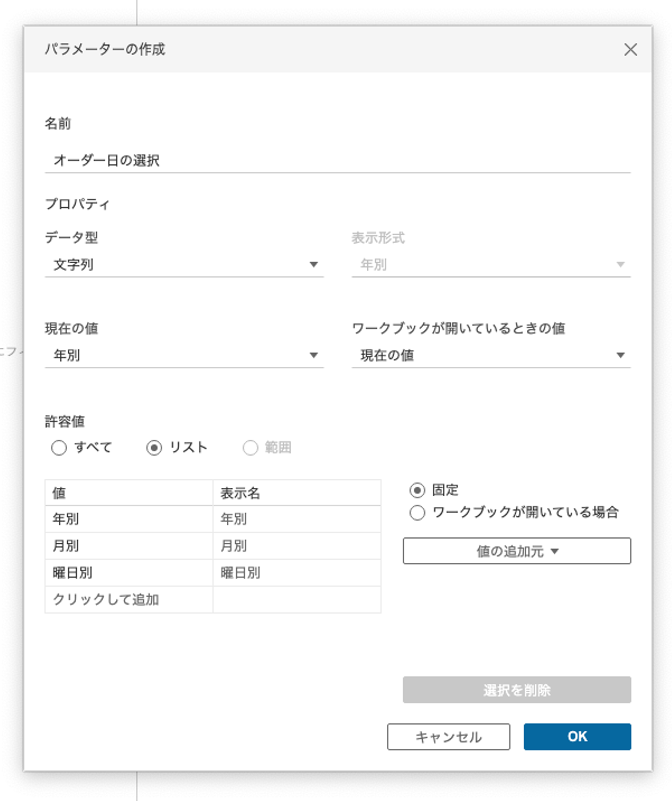This screenshot has width=672, height=801.
Task: Open the 値の追加元 menu button
Action: click(517, 551)
